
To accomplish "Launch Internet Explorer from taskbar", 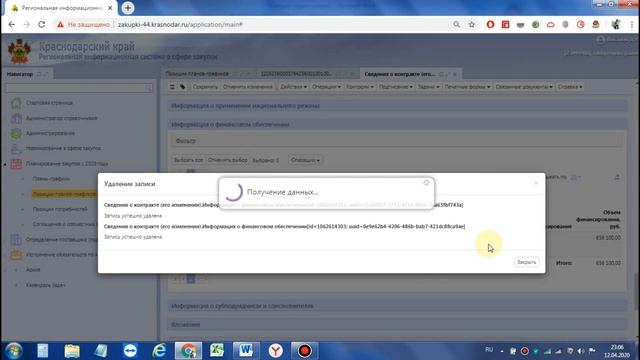I will point(159,351).
